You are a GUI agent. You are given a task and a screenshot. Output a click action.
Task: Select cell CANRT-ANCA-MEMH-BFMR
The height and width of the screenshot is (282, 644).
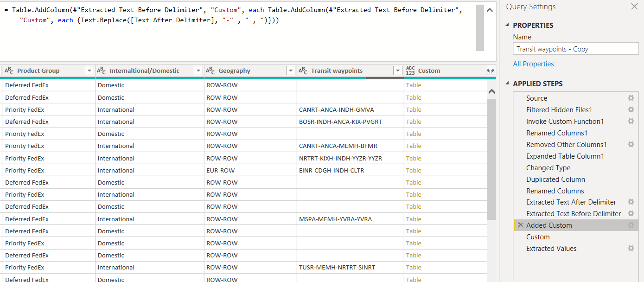coord(351,146)
